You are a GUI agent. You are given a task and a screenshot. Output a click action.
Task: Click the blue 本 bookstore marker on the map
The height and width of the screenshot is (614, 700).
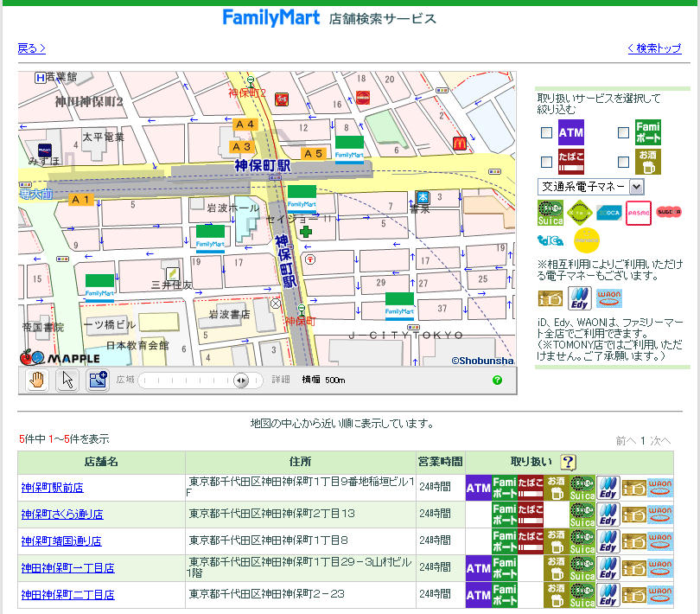(x=423, y=197)
